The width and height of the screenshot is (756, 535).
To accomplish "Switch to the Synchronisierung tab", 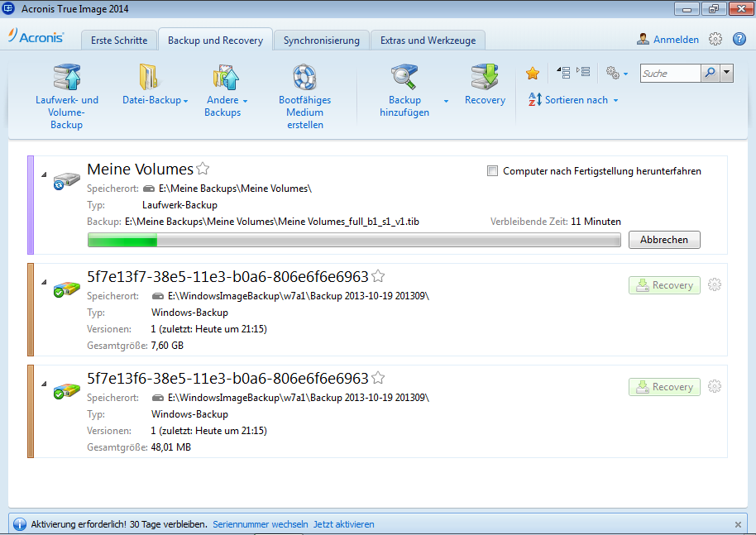I will [321, 40].
